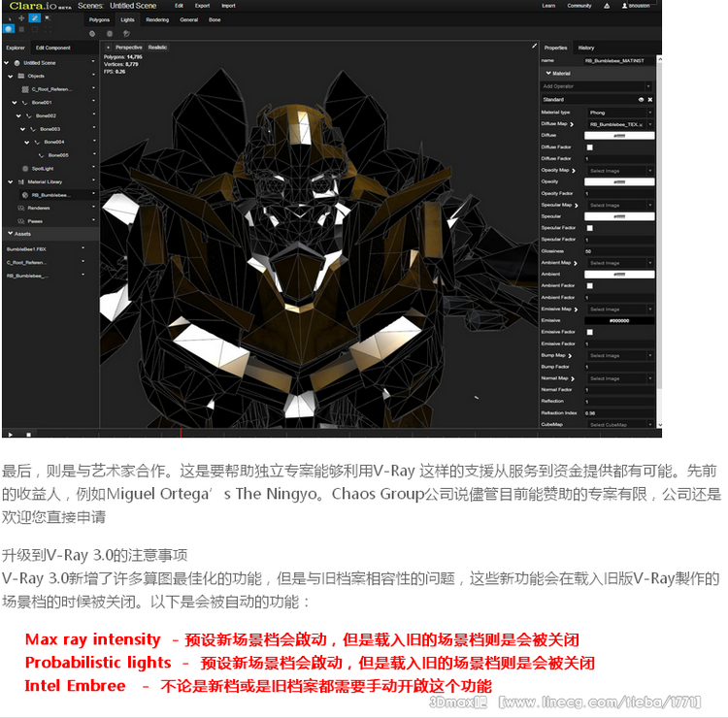728x718 pixels.
Task: Click the Diffuse white color swatch
Action: click(x=619, y=136)
